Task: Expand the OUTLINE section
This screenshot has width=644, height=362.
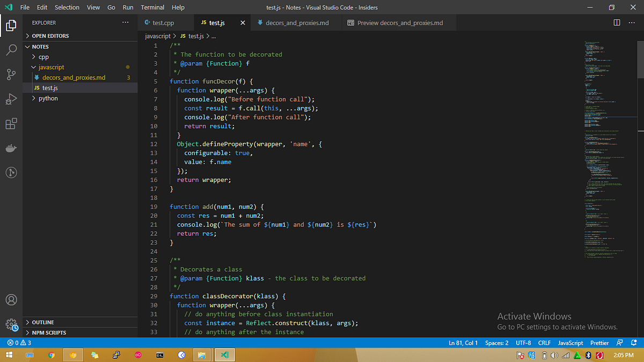Action: tap(80, 322)
